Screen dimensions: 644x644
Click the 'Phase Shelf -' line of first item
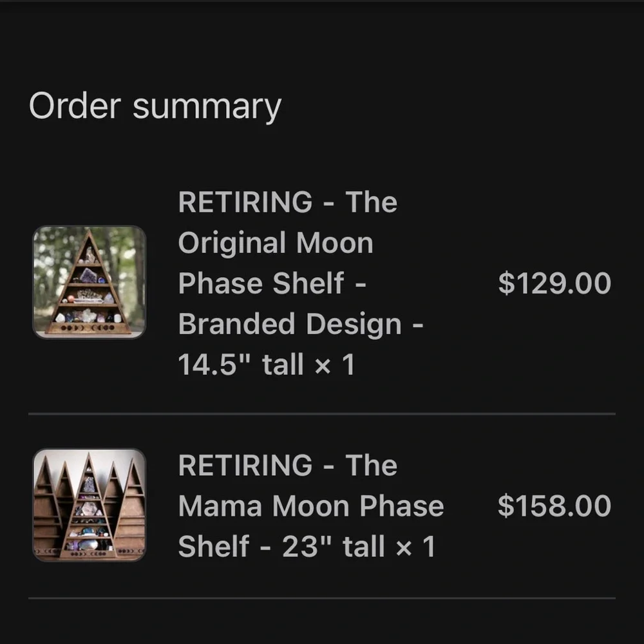pyautogui.click(x=272, y=283)
